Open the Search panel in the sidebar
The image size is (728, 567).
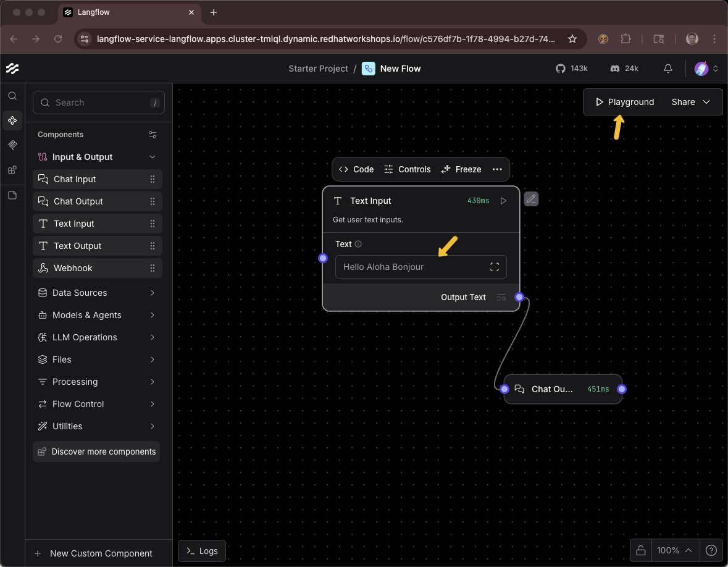(x=12, y=96)
